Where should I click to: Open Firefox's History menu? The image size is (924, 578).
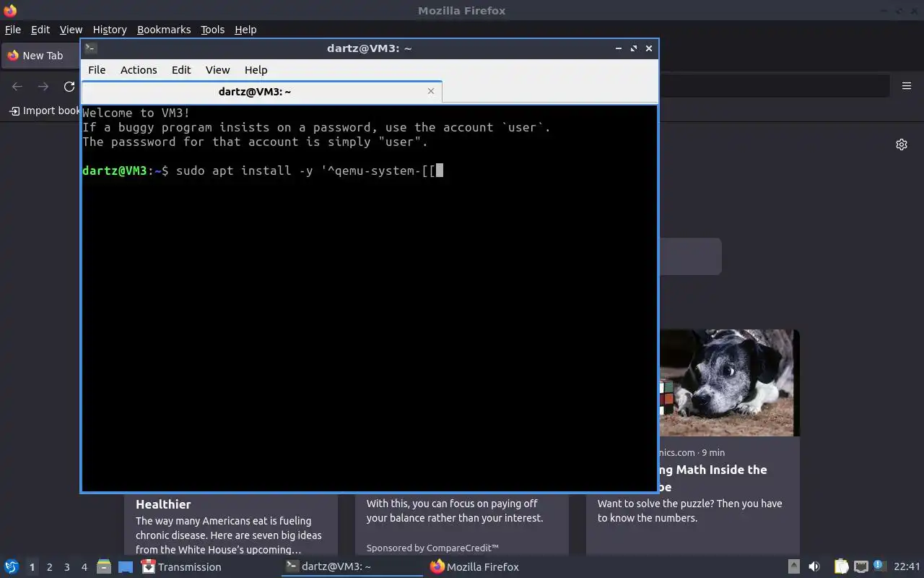pos(110,30)
